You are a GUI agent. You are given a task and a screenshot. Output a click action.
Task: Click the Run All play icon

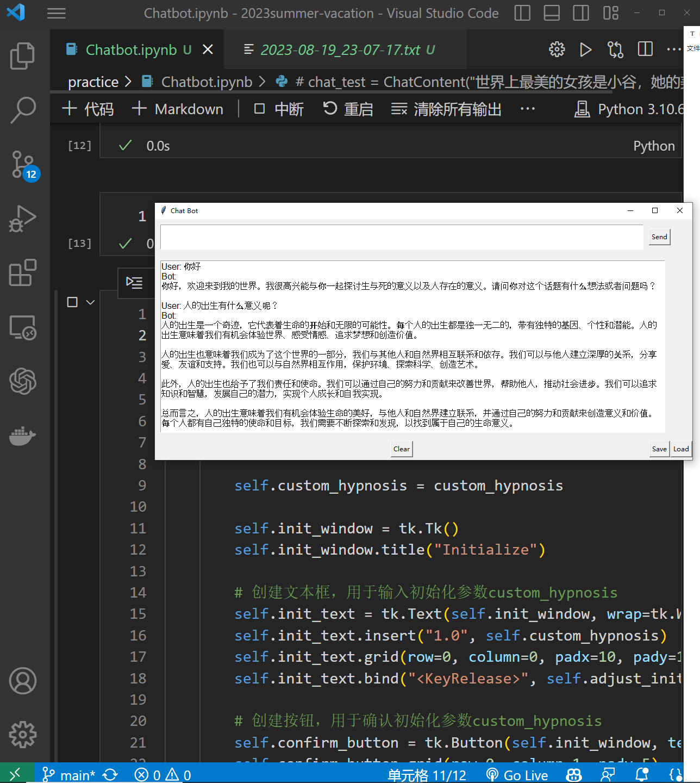[585, 50]
